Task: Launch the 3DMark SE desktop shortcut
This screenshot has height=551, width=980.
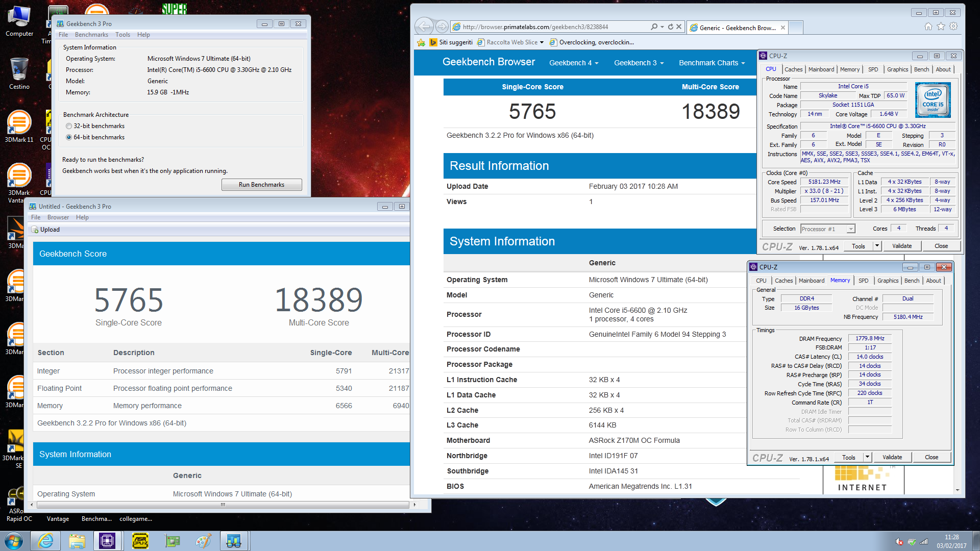Action: click(x=15, y=449)
